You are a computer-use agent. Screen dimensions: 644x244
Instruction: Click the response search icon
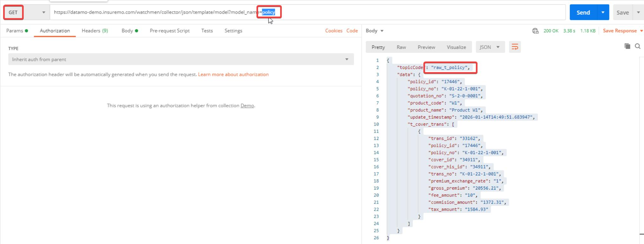tap(638, 46)
